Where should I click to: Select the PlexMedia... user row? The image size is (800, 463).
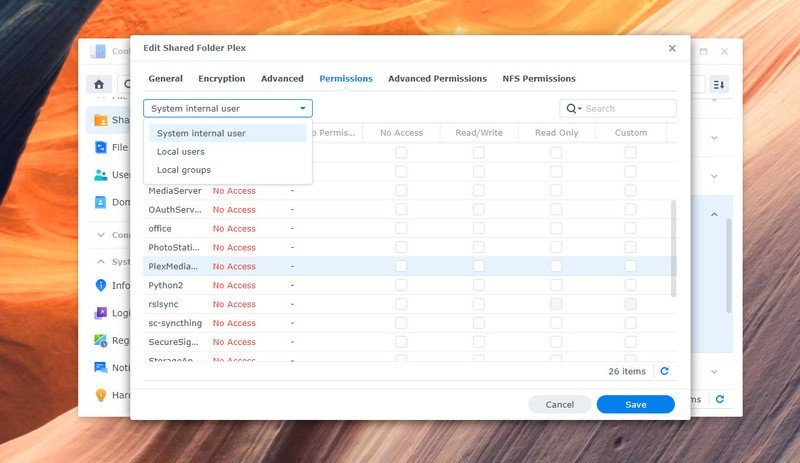click(410, 266)
